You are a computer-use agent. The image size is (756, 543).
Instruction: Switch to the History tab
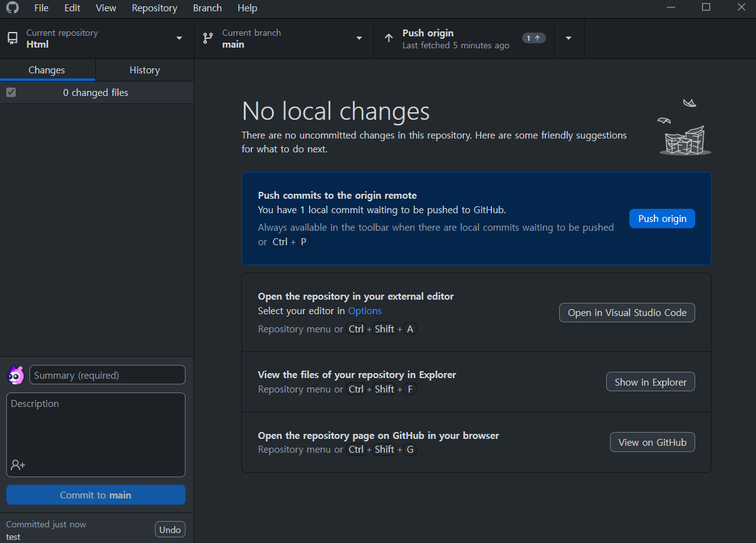(145, 70)
